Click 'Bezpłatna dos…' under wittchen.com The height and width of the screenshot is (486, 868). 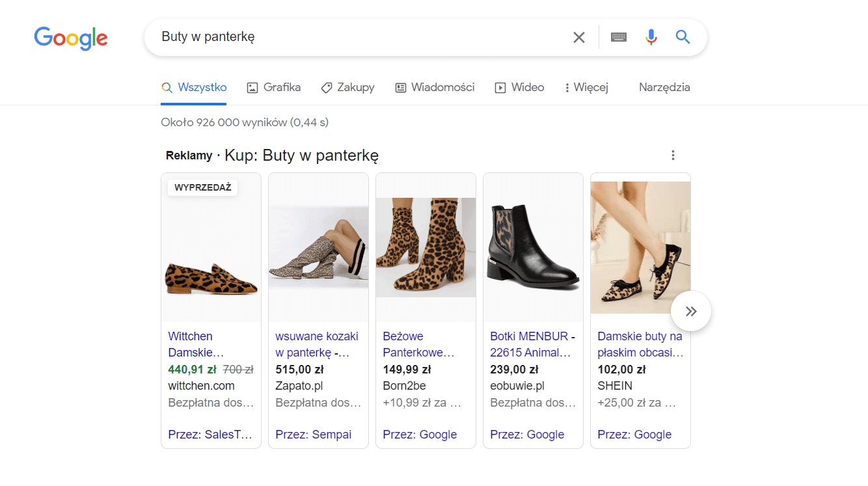(211, 403)
